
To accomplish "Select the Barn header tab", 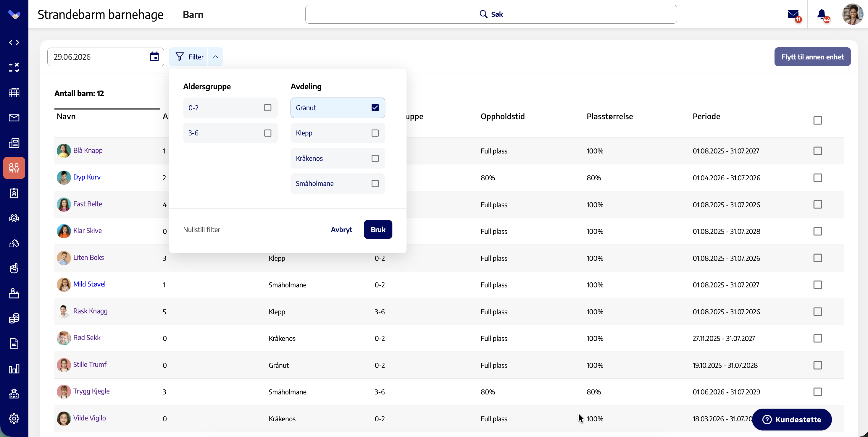I will (x=193, y=14).
